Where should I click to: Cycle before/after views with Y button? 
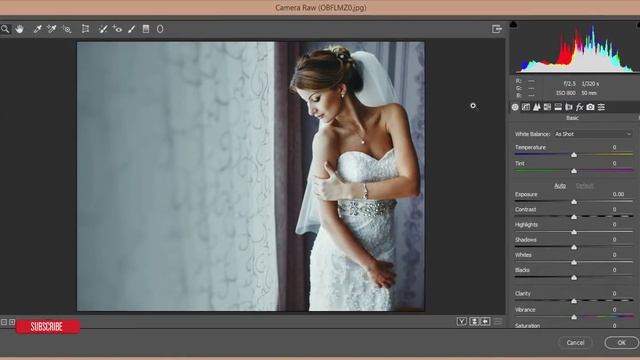click(x=462, y=322)
